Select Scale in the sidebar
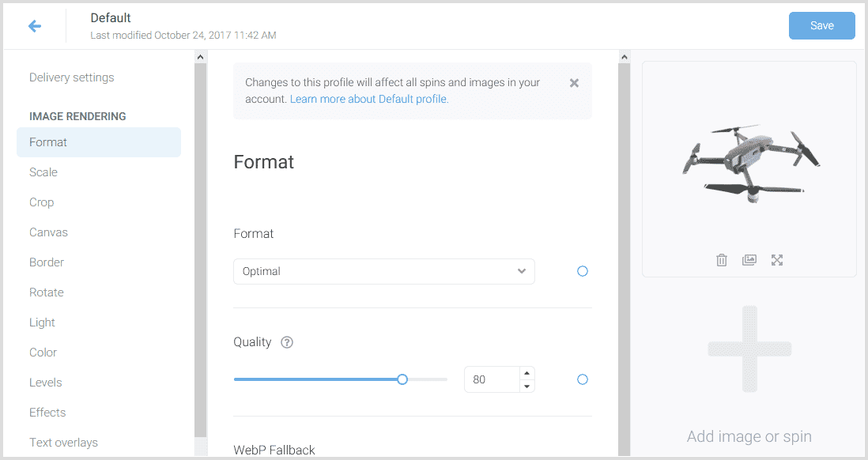The image size is (868, 460). [x=43, y=172]
